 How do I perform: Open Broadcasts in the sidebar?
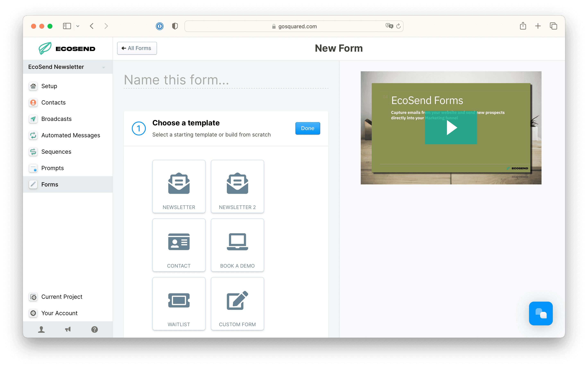tap(57, 119)
